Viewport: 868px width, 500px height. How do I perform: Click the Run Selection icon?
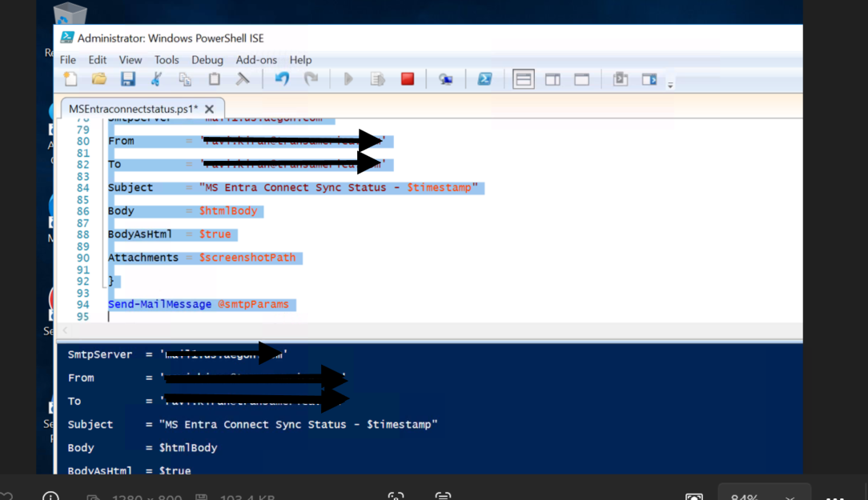[377, 79]
